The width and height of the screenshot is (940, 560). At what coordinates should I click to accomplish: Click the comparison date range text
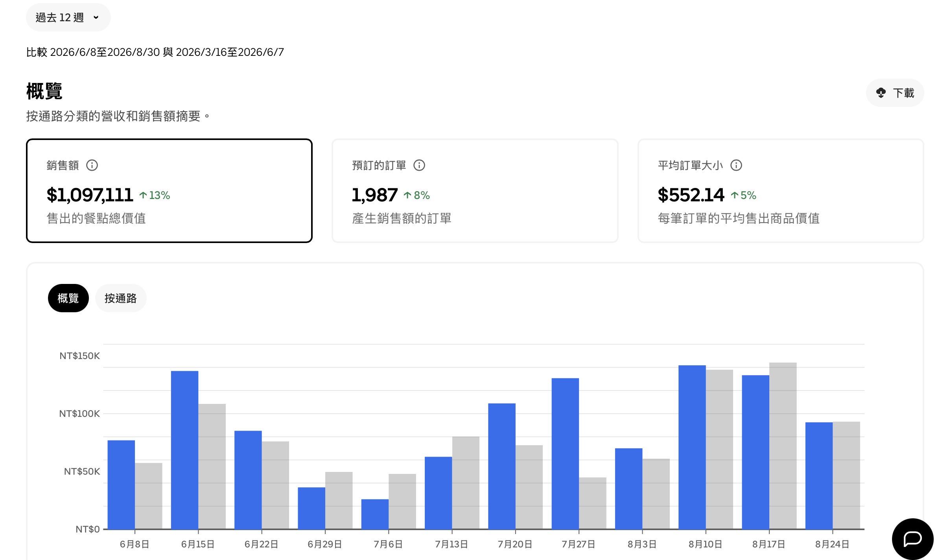pos(155,52)
